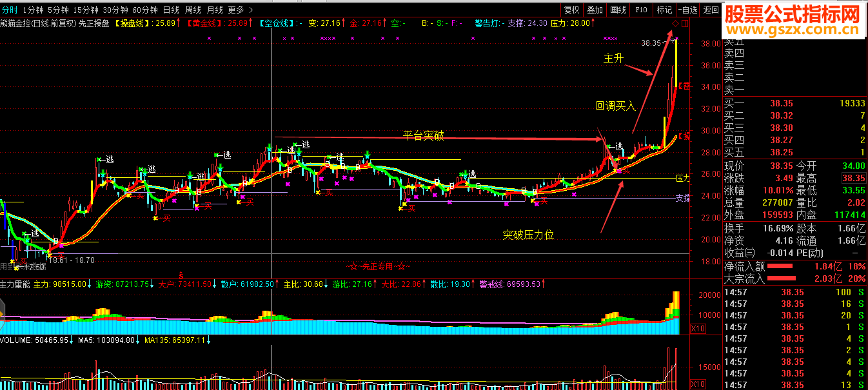Click the 买三 bid row at 38.30
Screen dimensions: 868x390
[794, 128]
